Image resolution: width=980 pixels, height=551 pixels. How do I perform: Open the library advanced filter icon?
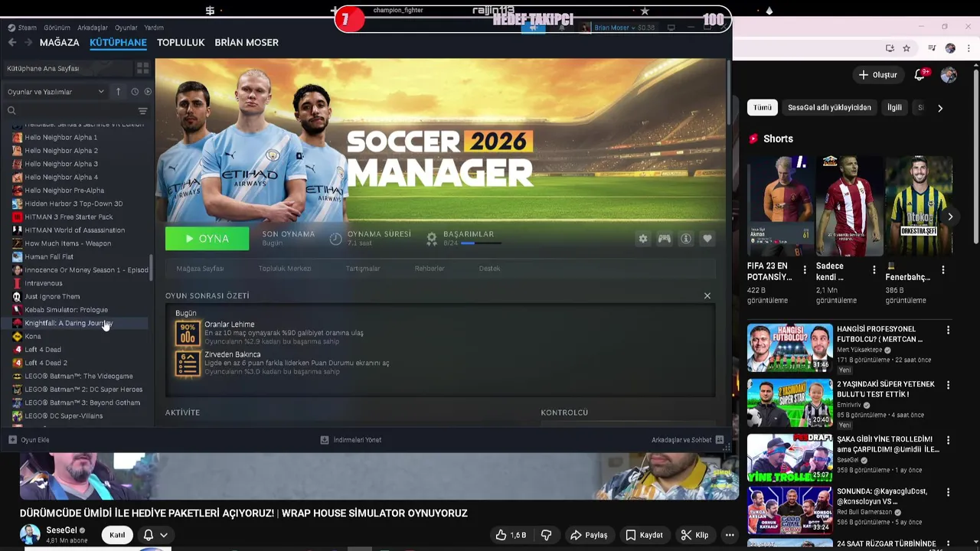click(142, 111)
